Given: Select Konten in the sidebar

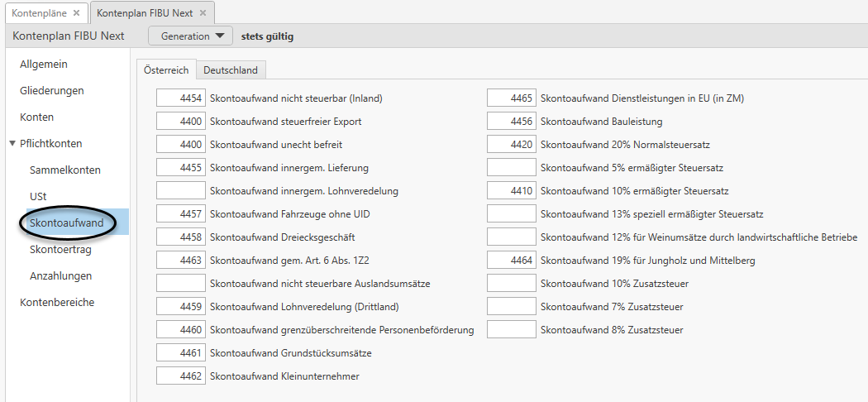Looking at the screenshot, I should click(x=37, y=117).
